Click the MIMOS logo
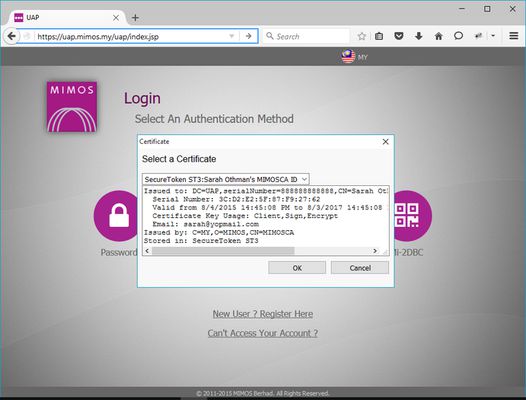Screen dimensions: 526x400 [72, 107]
